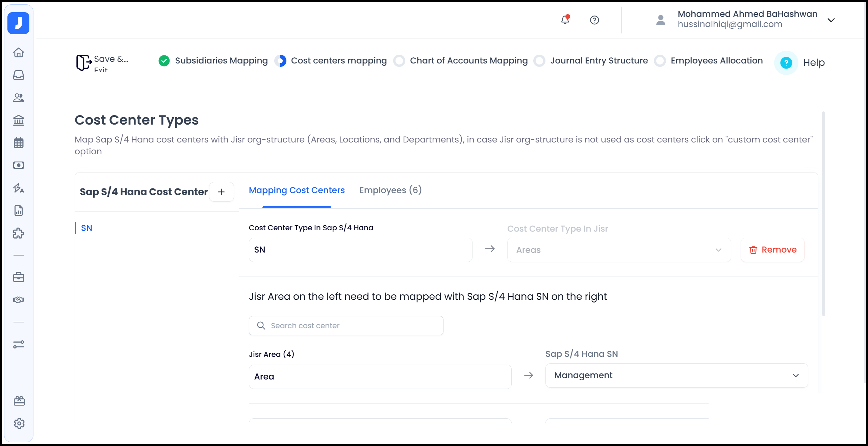This screenshot has width=868, height=446.
Task: Open the inbox requests icon
Action: 19,75
